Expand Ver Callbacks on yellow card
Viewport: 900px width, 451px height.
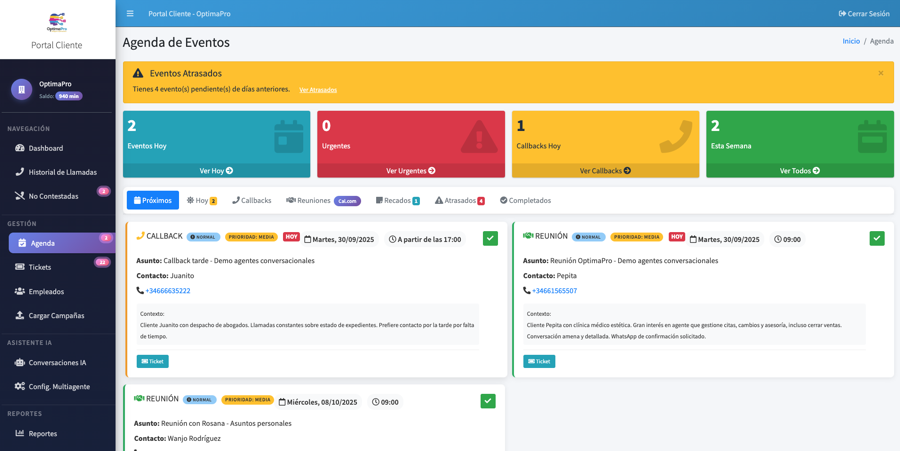(605, 171)
